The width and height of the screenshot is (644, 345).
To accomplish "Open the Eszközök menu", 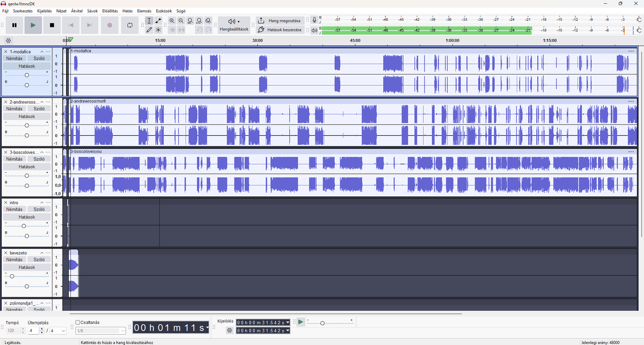I will (x=164, y=11).
